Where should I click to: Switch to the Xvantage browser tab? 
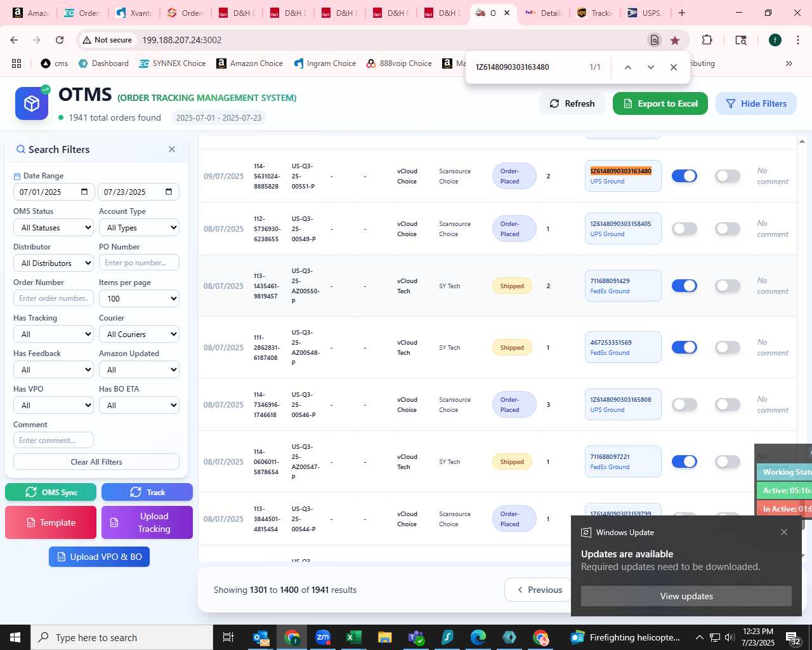click(133, 13)
